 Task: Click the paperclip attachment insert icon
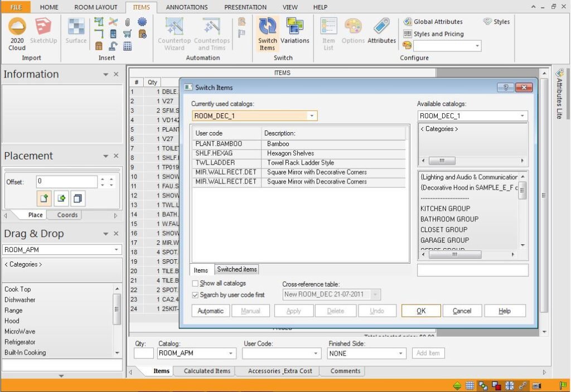pyautogui.click(x=128, y=22)
